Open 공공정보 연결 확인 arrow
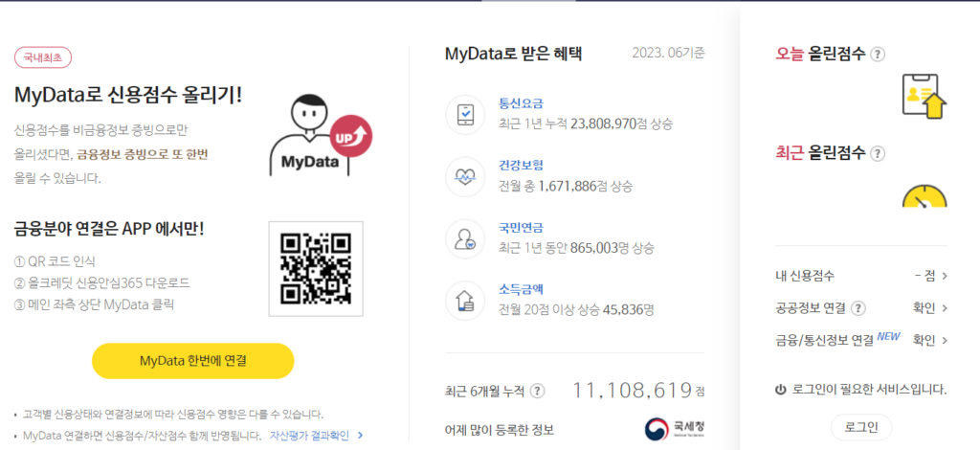Viewport: 980px width, 450px height. coord(945,308)
